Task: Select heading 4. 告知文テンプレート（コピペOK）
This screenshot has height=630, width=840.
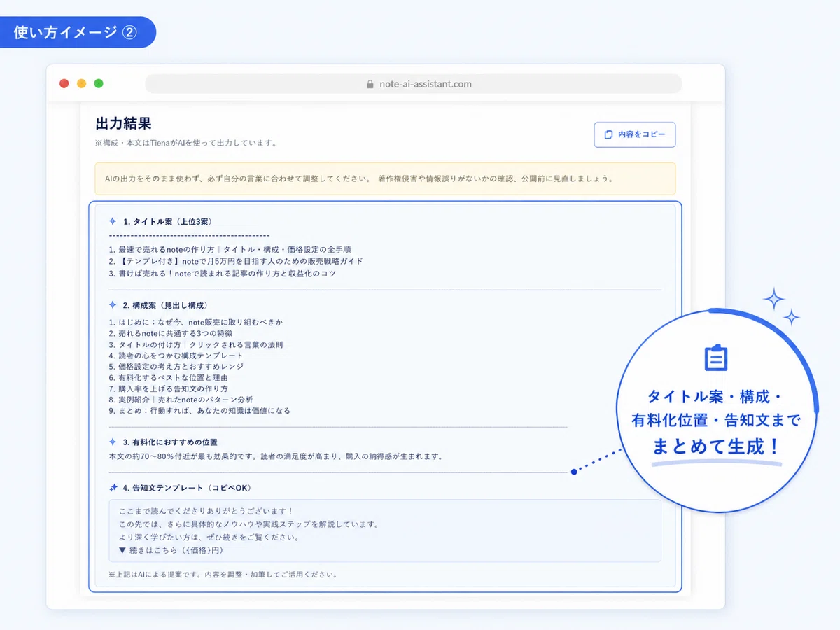Action: (x=187, y=488)
